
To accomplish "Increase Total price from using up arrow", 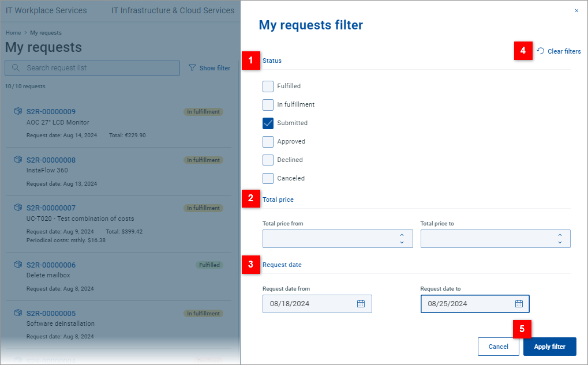I will click(x=402, y=235).
